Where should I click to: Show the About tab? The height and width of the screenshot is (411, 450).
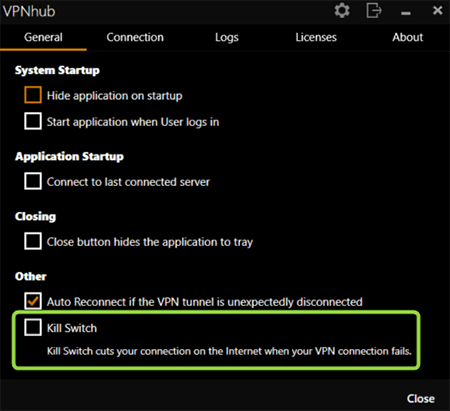407,37
